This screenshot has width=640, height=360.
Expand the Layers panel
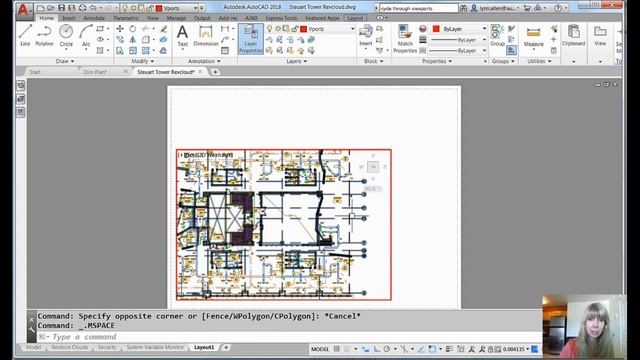point(296,61)
